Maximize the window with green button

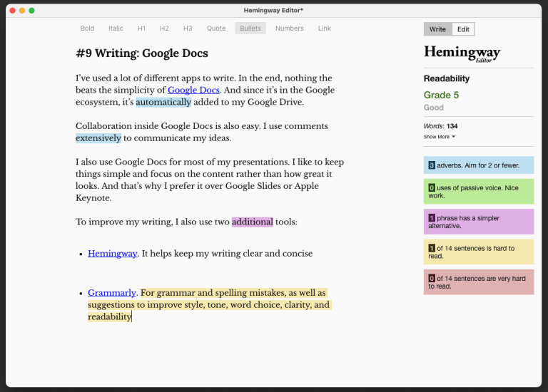pyautogui.click(x=31, y=11)
